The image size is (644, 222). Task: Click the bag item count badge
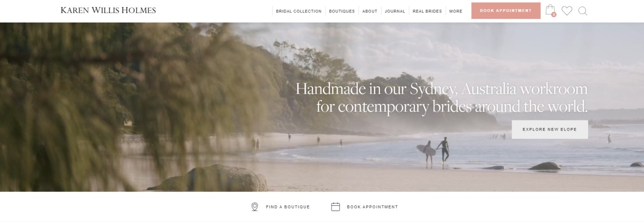[553, 15]
